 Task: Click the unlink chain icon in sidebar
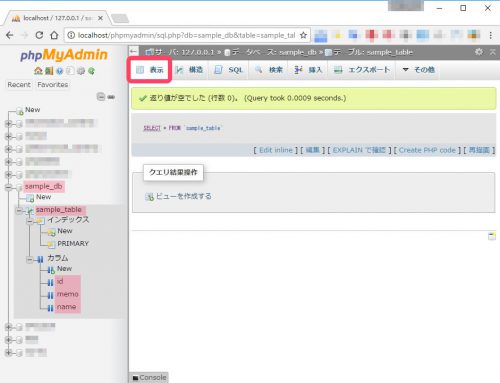(111, 97)
